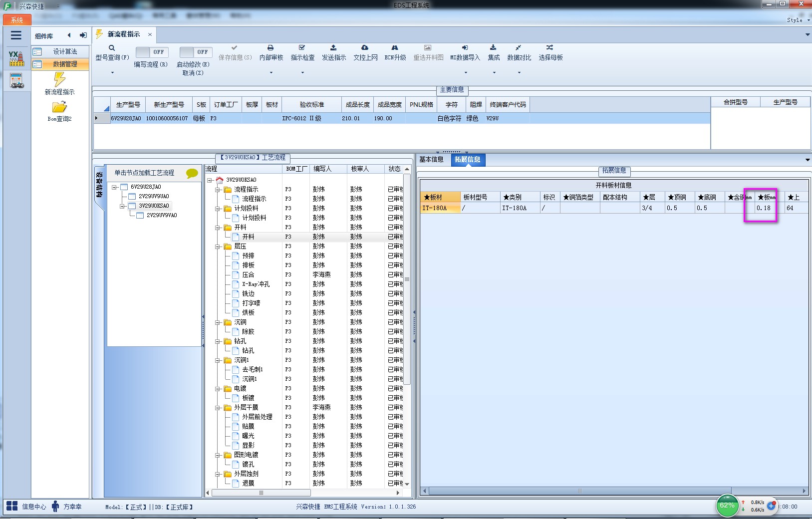This screenshot has width=812, height=519.
Task: Select 设计算法 in component library
Action: pyautogui.click(x=60, y=51)
